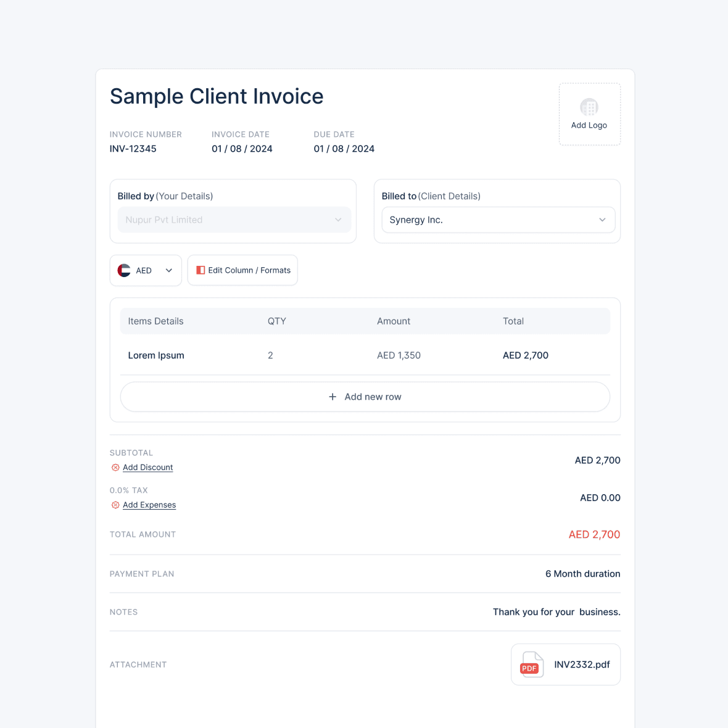The image size is (728, 728).
Task: Click the tax value AED 0.00
Action: click(600, 498)
